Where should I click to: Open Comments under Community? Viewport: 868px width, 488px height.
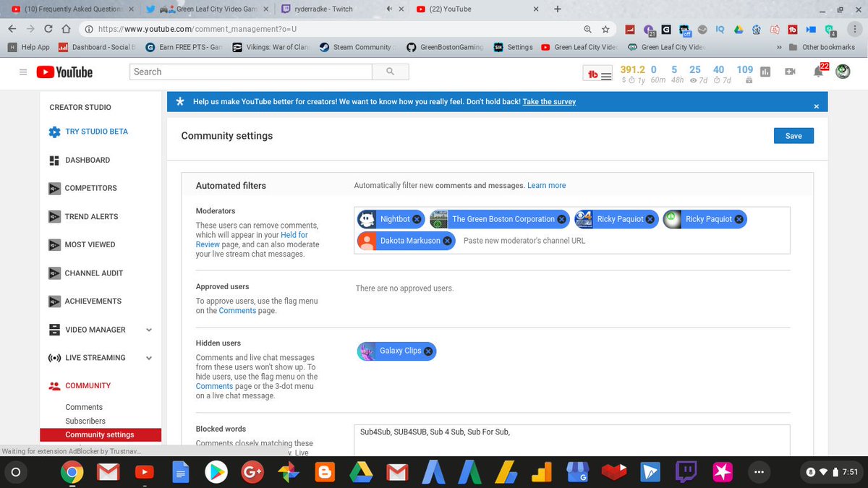[x=84, y=407]
